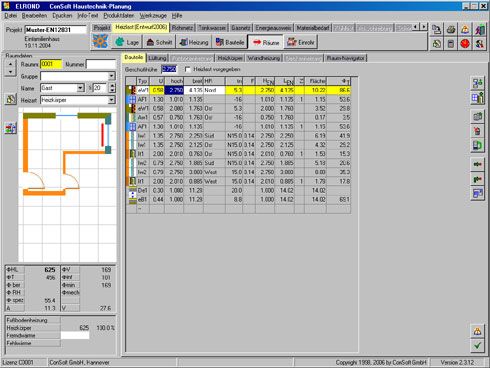Viewport: 490px width, 368px height.
Task: Click the tools icon at the right of the lower toolbar row
Action: click(x=480, y=44)
